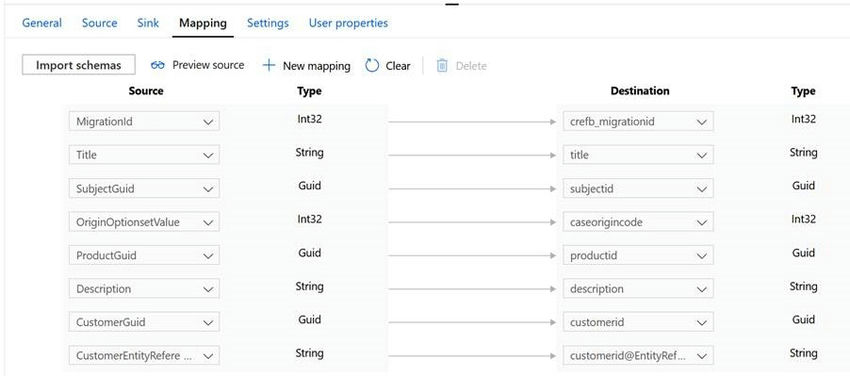Expand the description destination dropdown
The height and width of the screenshot is (376, 850).
[x=638, y=289]
